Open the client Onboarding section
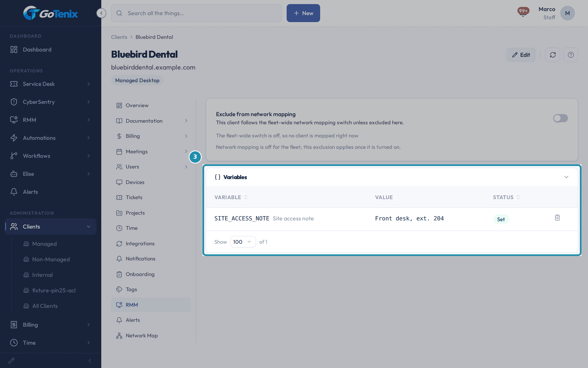Screen dimensions: 588x368 click(x=151, y=274)
